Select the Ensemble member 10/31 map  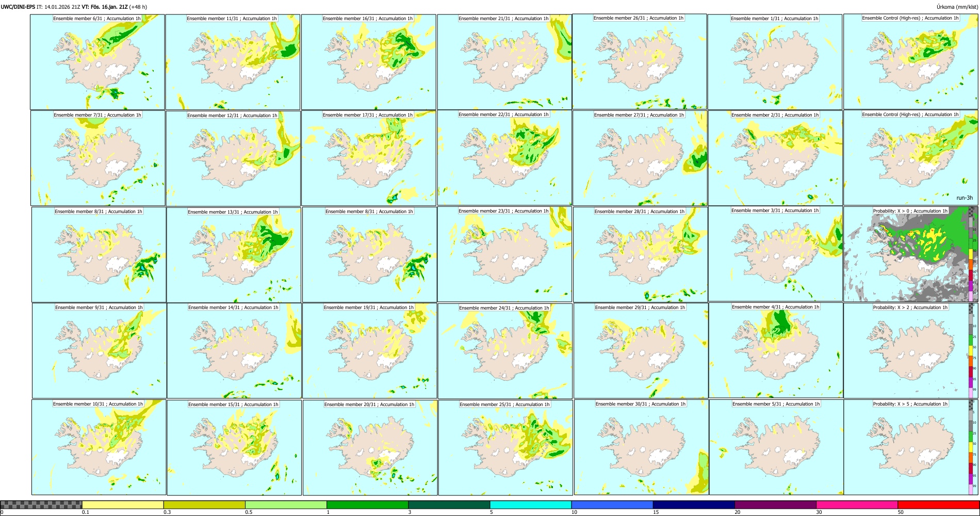99,447
